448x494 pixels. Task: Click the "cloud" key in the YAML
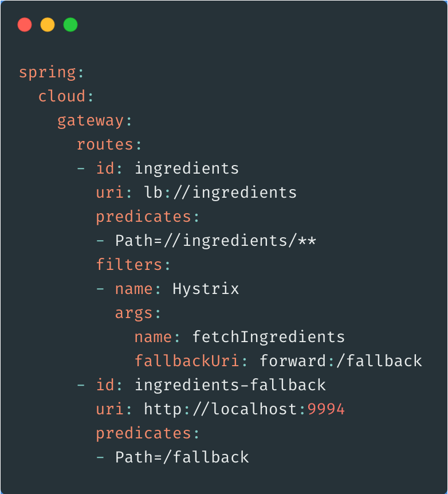(62, 96)
